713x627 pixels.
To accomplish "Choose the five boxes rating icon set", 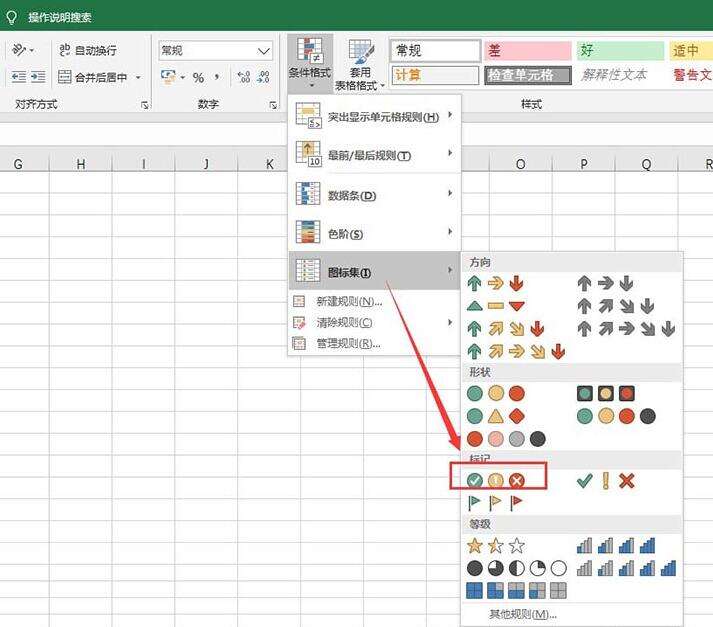I will 516,590.
